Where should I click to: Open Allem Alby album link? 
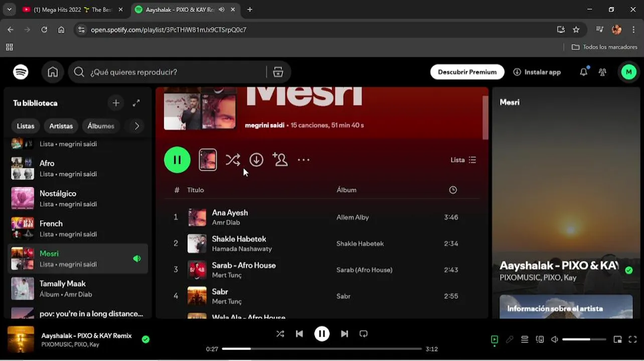[x=353, y=218]
